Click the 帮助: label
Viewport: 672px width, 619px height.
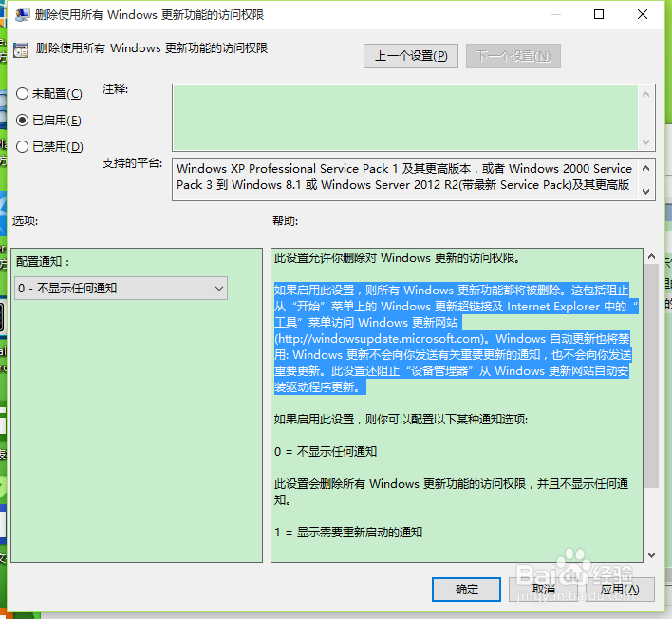(x=286, y=221)
